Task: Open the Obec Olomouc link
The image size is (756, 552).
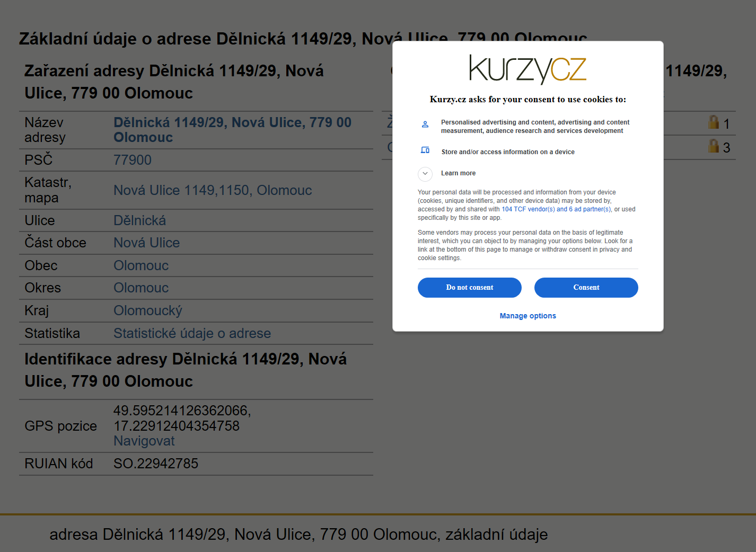Action: click(x=141, y=265)
